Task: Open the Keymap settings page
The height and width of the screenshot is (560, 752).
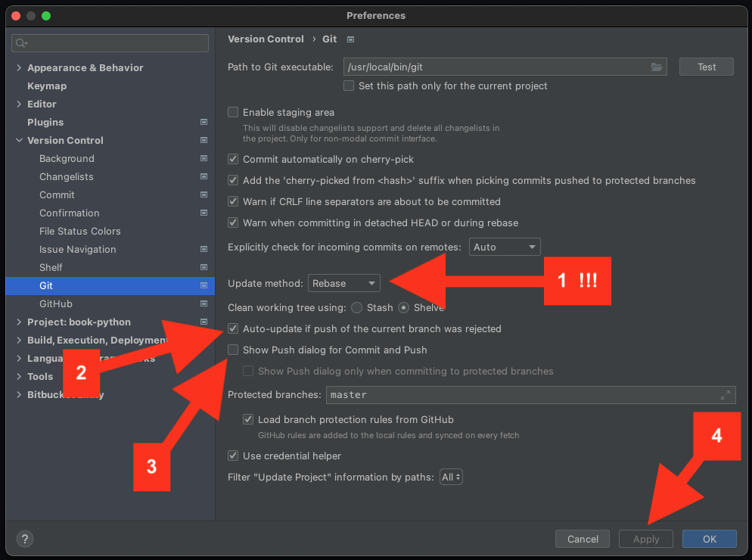Action: (x=47, y=86)
